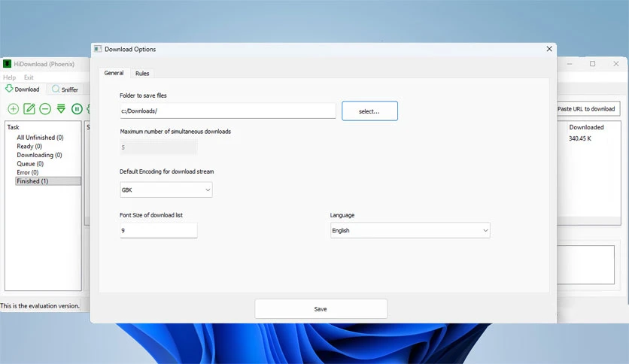Viewport: 629px width, 364px height.
Task: Click the horizontal scrollbar under download list
Action: coord(589,221)
